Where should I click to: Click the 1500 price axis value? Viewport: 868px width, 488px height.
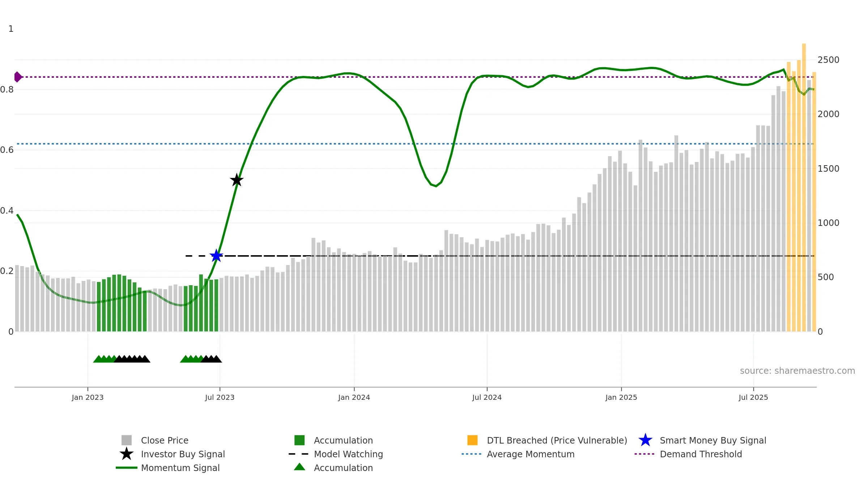coord(828,168)
